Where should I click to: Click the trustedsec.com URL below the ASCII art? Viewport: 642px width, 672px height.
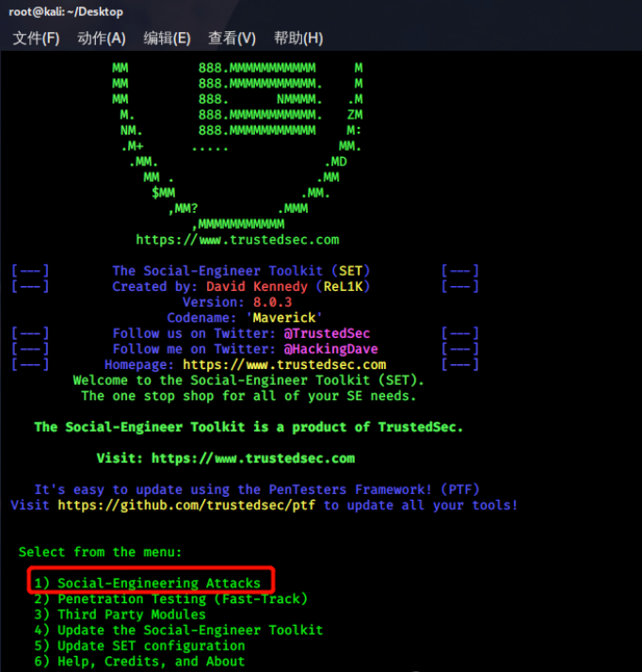tap(237, 240)
